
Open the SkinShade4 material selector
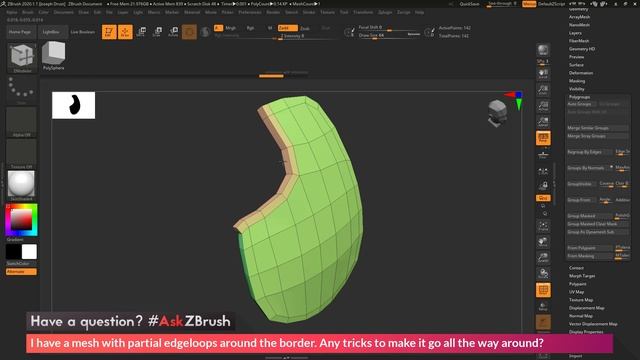pyautogui.click(x=21, y=186)
